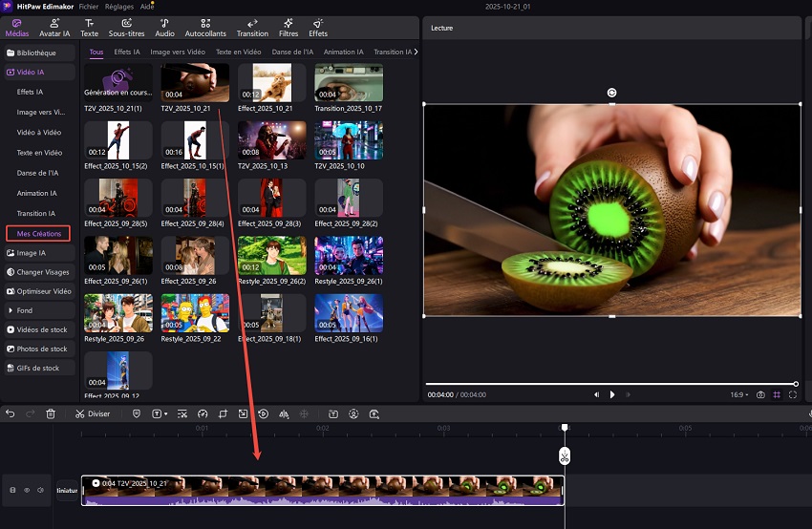Open the Filtres panel

pos(288,27)
